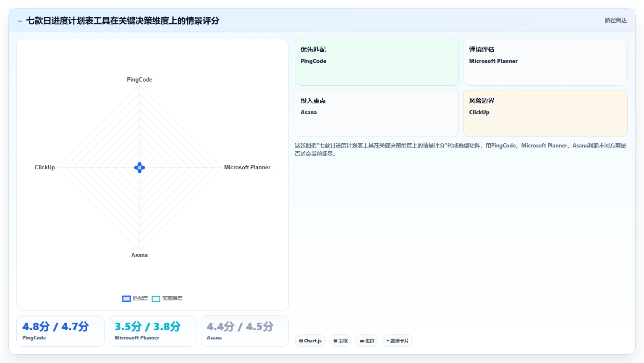The height and width of the screenshot is (363, 644).
Task: Click the header icon beside the title
Action: 20,21
